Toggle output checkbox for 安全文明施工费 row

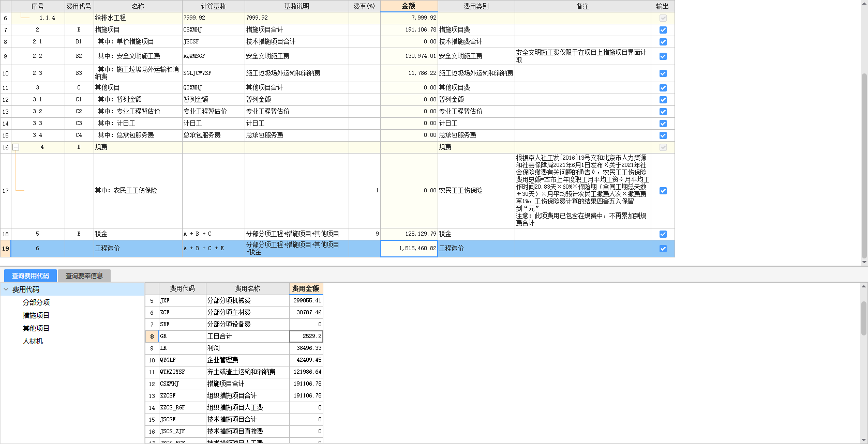(663, 56)
